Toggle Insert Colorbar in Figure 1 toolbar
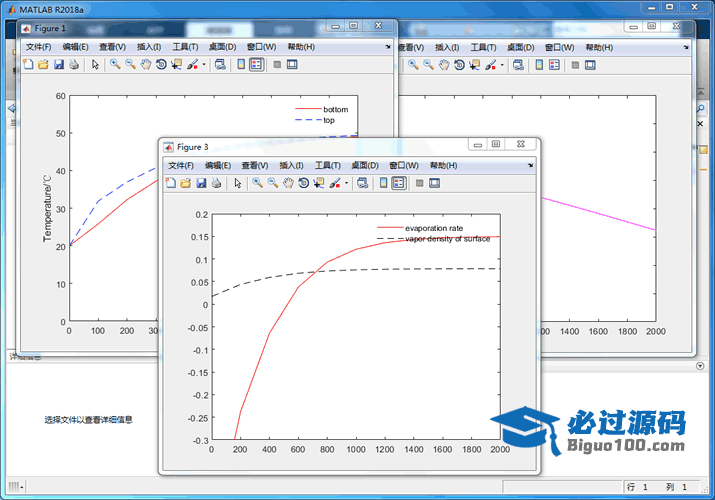Viewport: 715px width, 500px height. click(x=241, y=65)
